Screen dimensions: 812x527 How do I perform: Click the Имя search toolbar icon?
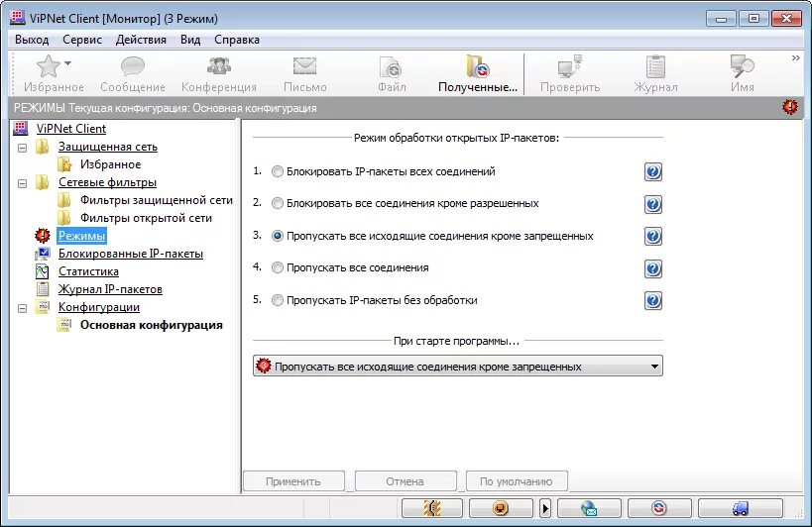742,66
